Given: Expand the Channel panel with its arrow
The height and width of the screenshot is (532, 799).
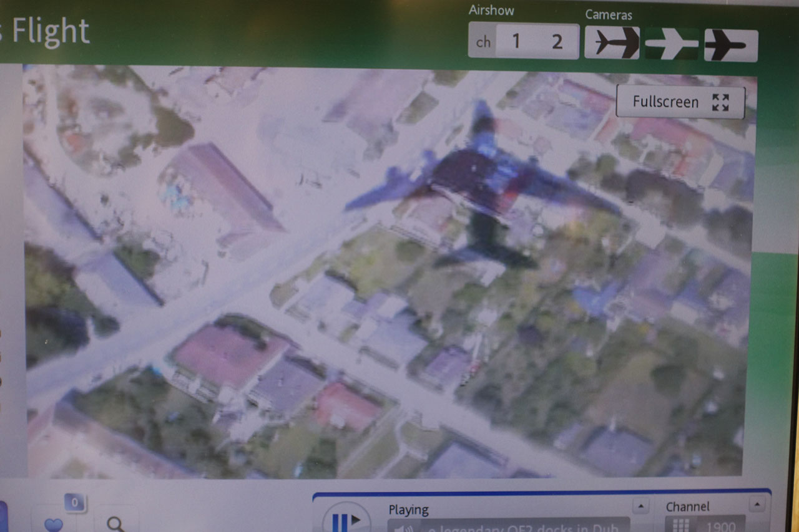Looking at the screenshot, I should pyautogui.click(x=756, y=504).
